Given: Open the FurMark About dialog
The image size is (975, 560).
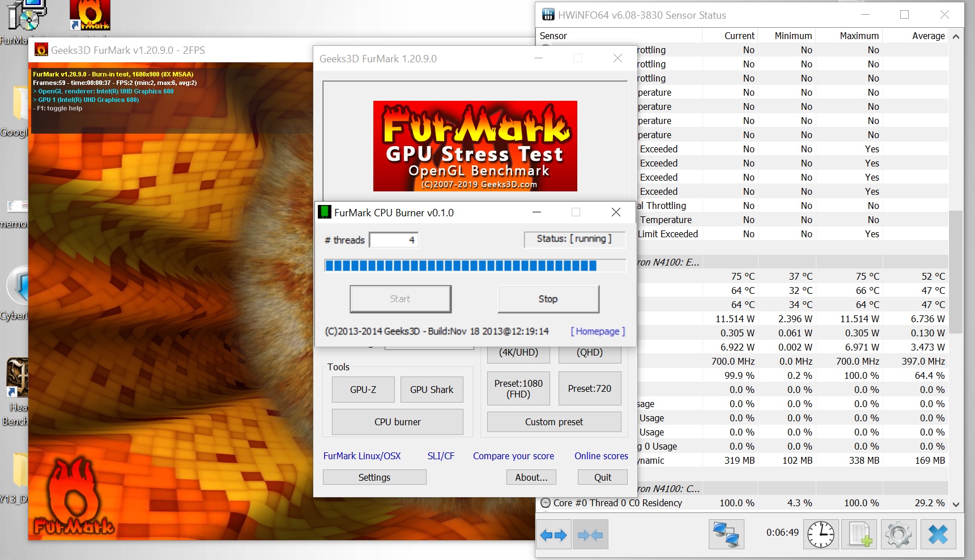Looking at the screenshot, I should pos(531,477).
